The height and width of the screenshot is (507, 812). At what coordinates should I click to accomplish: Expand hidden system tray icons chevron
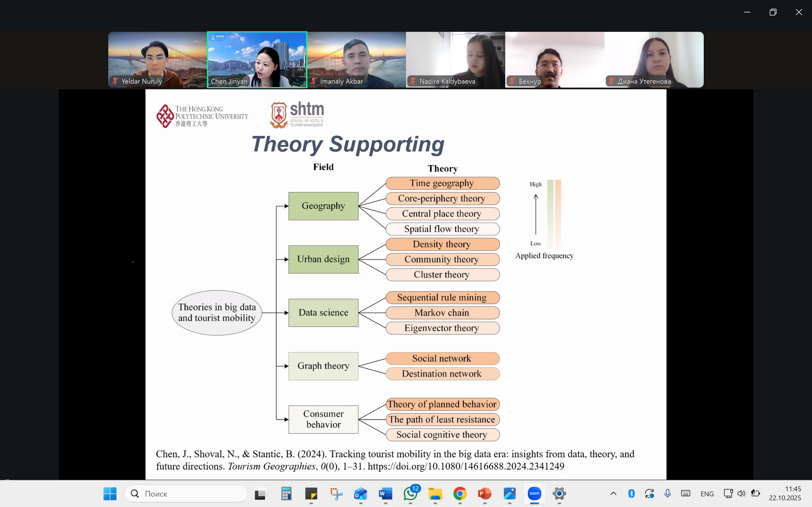613,493
